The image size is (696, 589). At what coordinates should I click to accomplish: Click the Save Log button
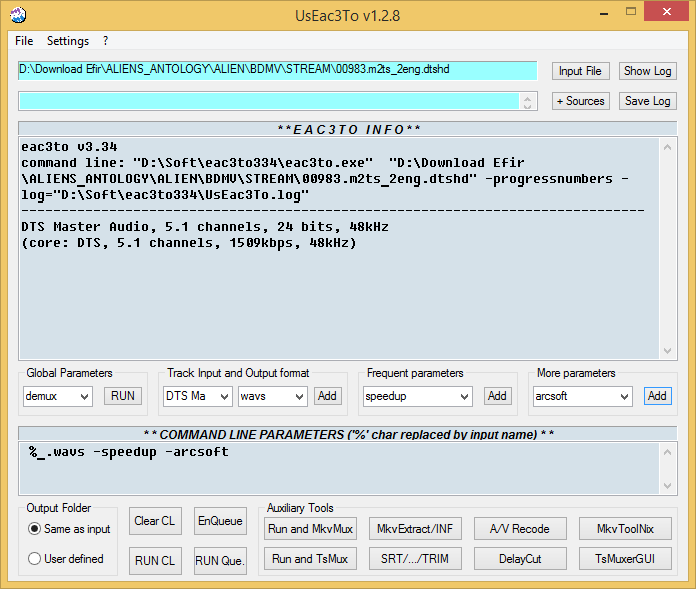tap(648, 101)
